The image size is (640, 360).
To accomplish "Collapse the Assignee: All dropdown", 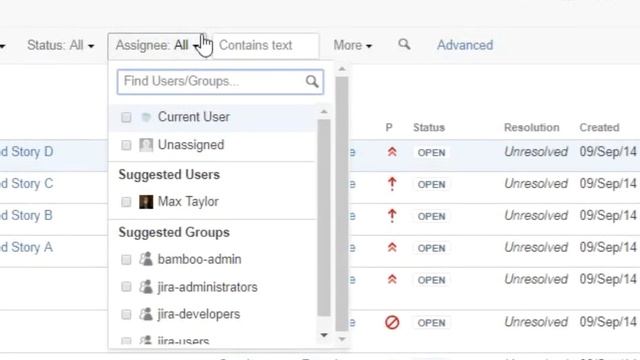I will (x=159, y=45).
